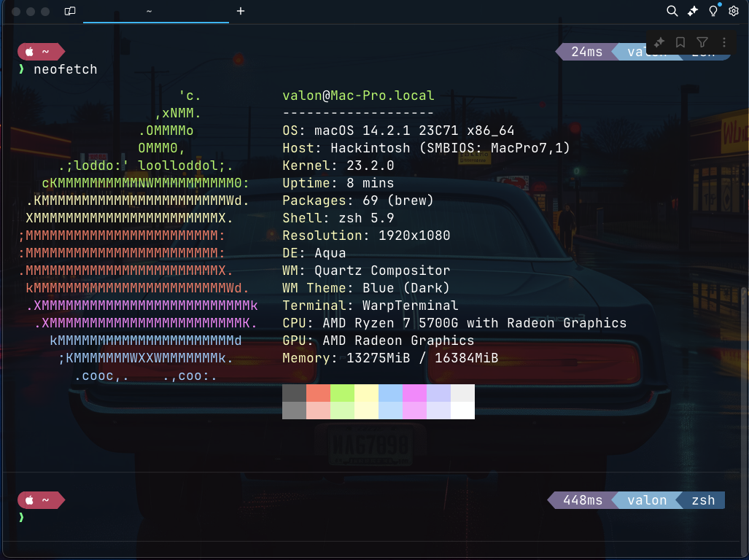Click the zsh shell segment in active prompt
Screen dimensions: 749x560
click(x=702, y=500)
